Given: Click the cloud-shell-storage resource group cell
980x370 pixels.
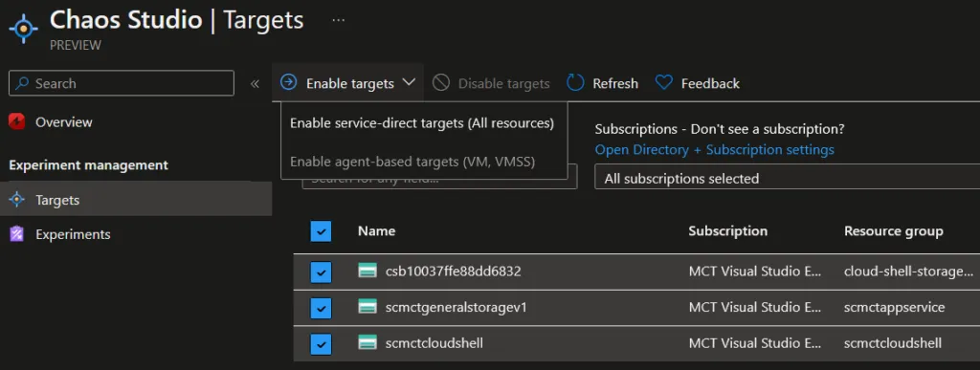Looking at the screenshot, I should tap(908, 272).
